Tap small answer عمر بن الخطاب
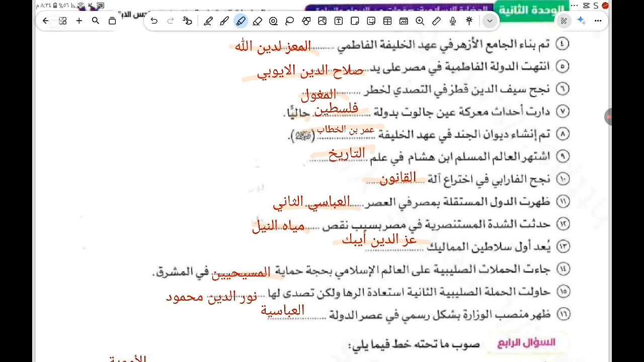 click(346, 130)
